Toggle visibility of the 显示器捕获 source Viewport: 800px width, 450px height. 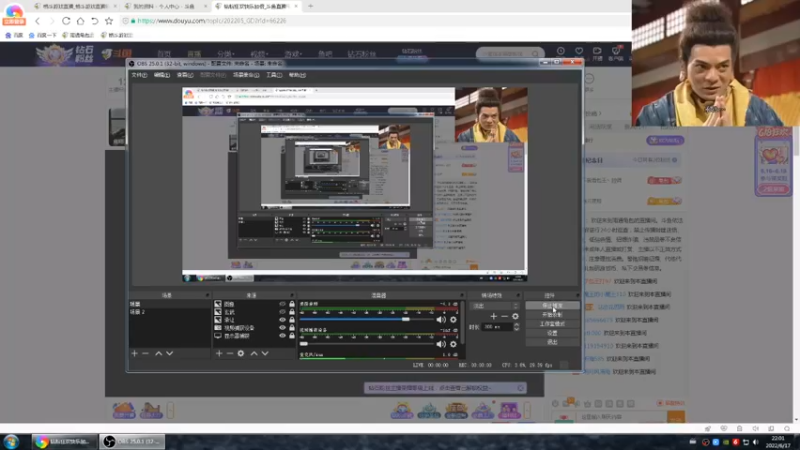(282, 336)
